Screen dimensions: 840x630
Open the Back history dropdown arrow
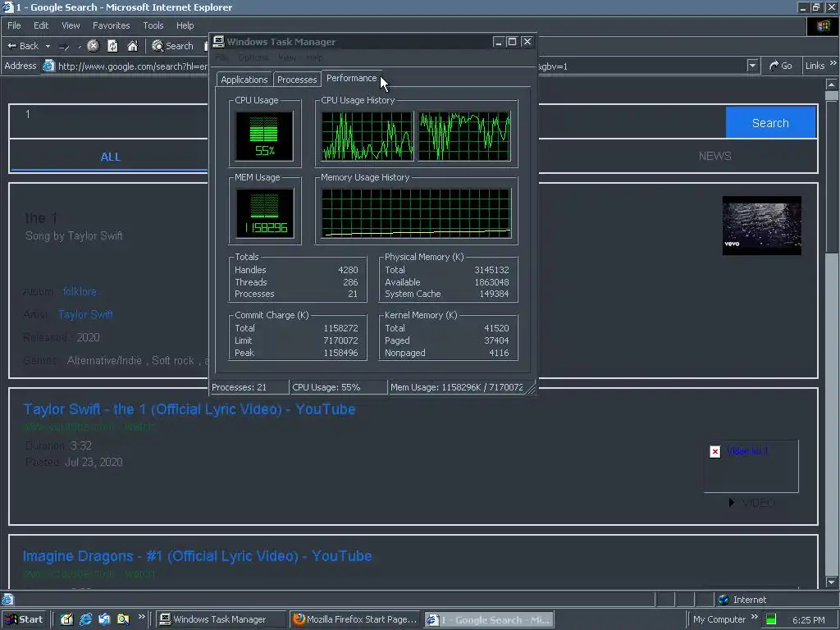48,47
